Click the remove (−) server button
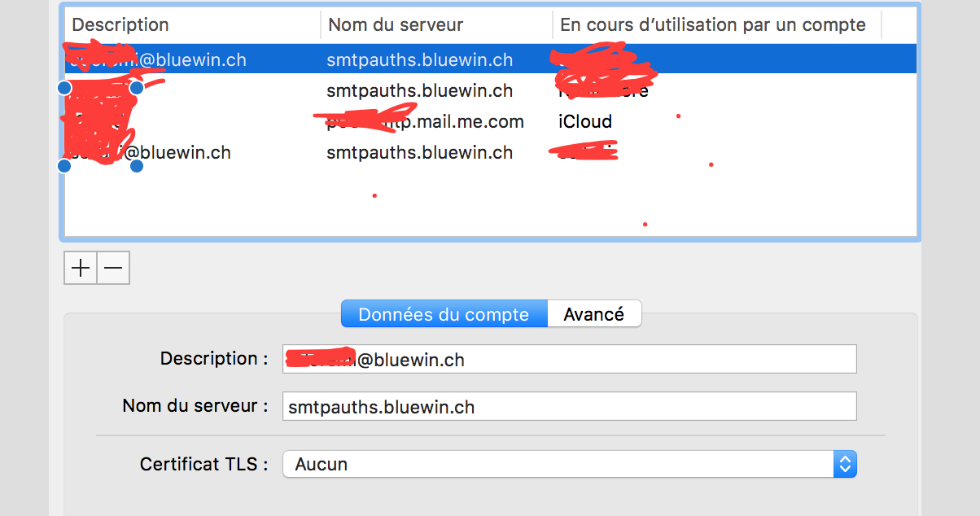 (x=113, y=267)
